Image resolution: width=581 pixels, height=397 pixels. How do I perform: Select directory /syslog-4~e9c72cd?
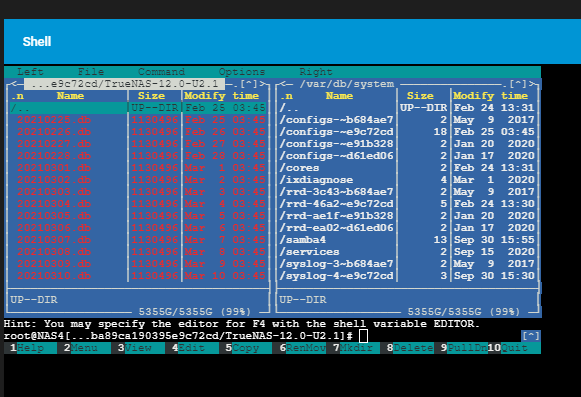pos(407,275)
